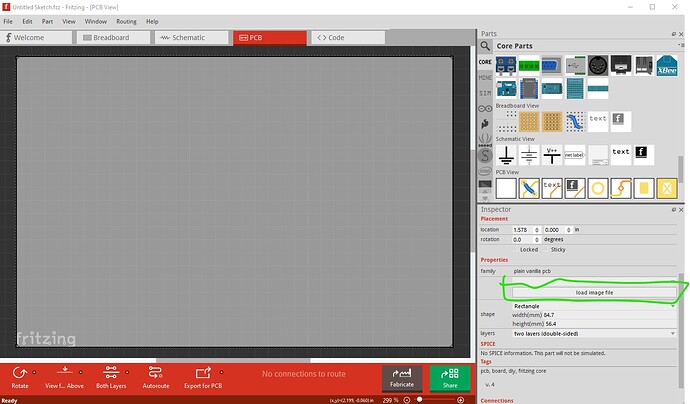Open the Arduino parts bin
Viewport: 690px width, 404px height.
pos(485,108)
